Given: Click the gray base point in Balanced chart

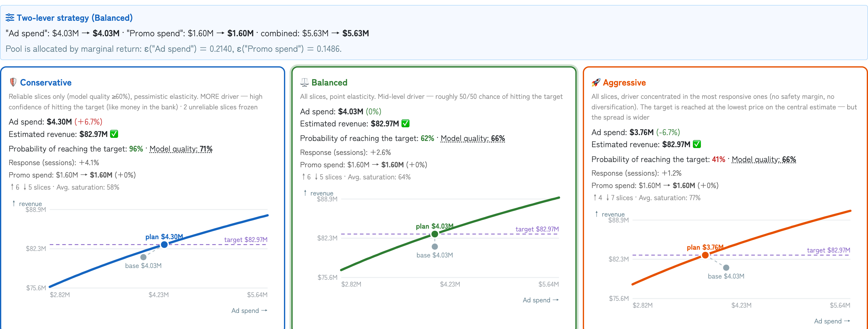Looking at the screenshot, I should (x=435, y=247).
